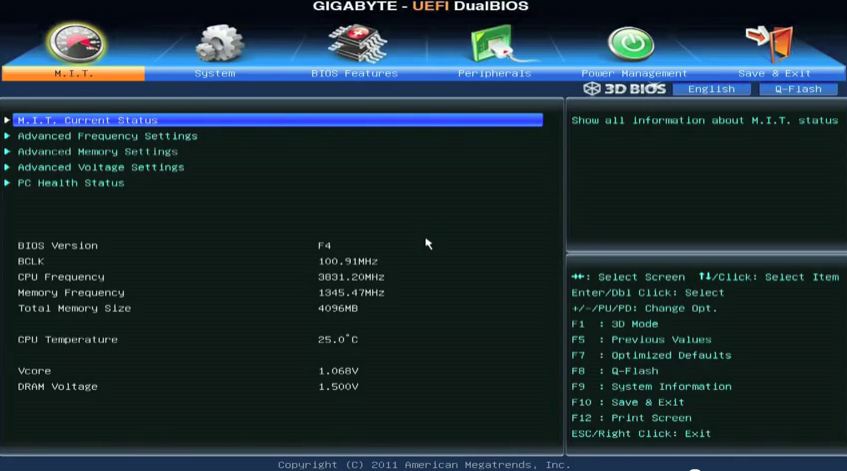This screenshot has width=847, height=471.
Task: Expand M.I.T. Current Status submenu
Action: [x=87, y=120]
